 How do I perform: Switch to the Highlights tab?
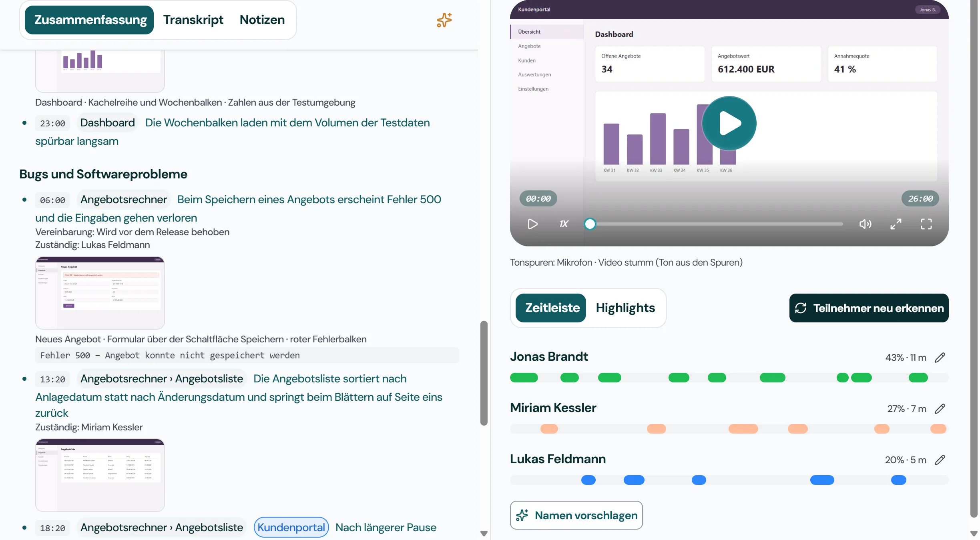click(x=625, y=308)
